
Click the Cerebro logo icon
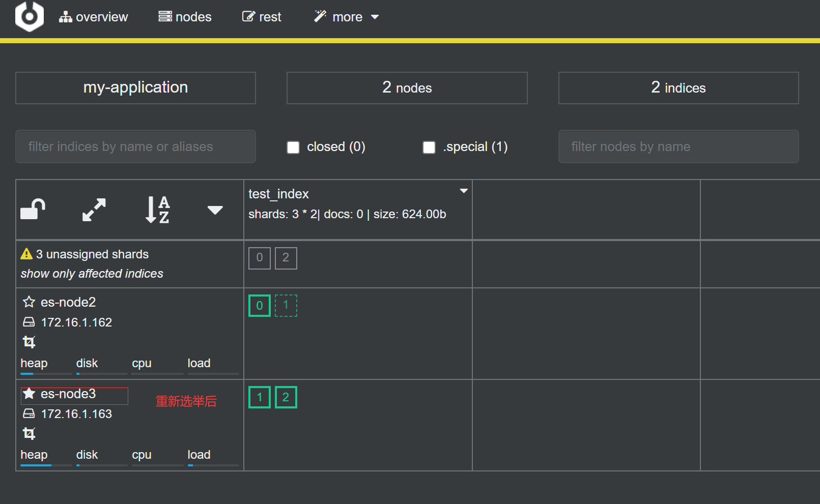click(x=30, y=16)
